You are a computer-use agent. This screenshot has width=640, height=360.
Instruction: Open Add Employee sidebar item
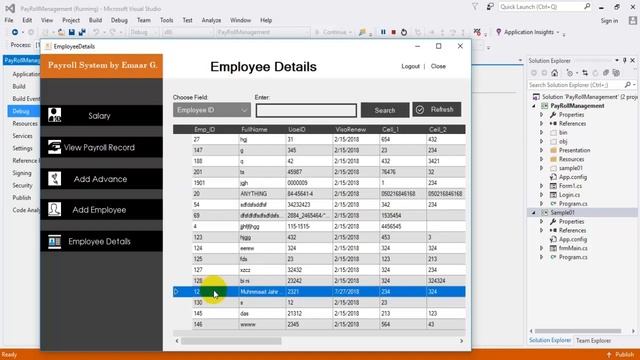click(x=101, y=210)
